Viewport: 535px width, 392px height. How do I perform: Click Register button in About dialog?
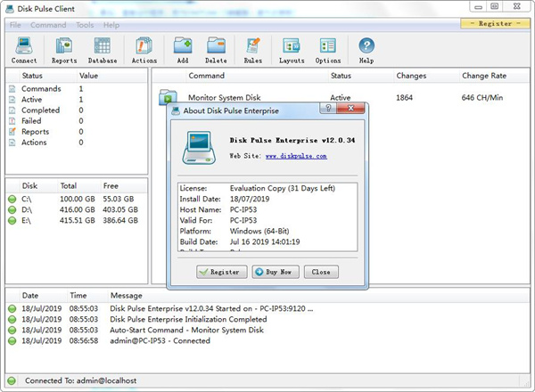click(222, 272)
